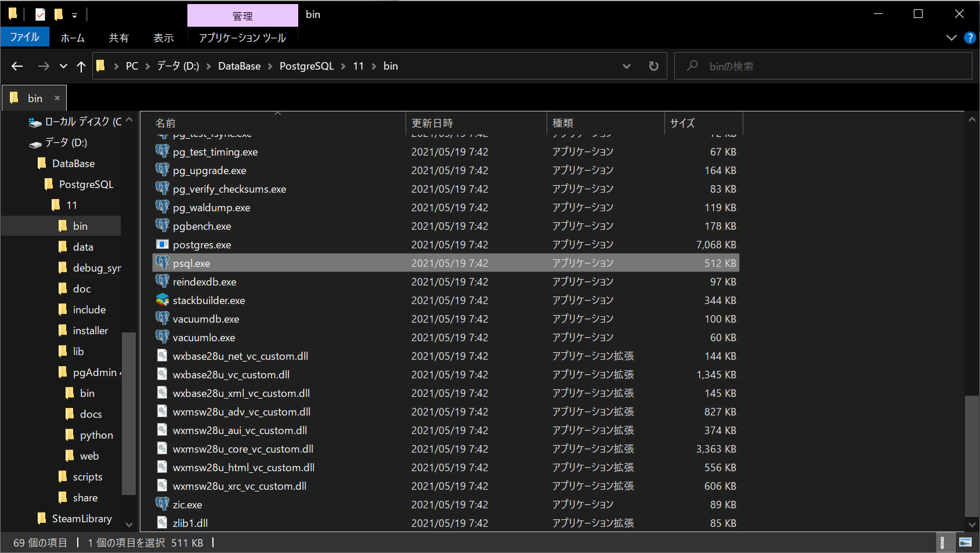This screenshot has height=553, width=980.
Task: Click PostgreSQL in the address bar
Action: [x=306, y=66]
